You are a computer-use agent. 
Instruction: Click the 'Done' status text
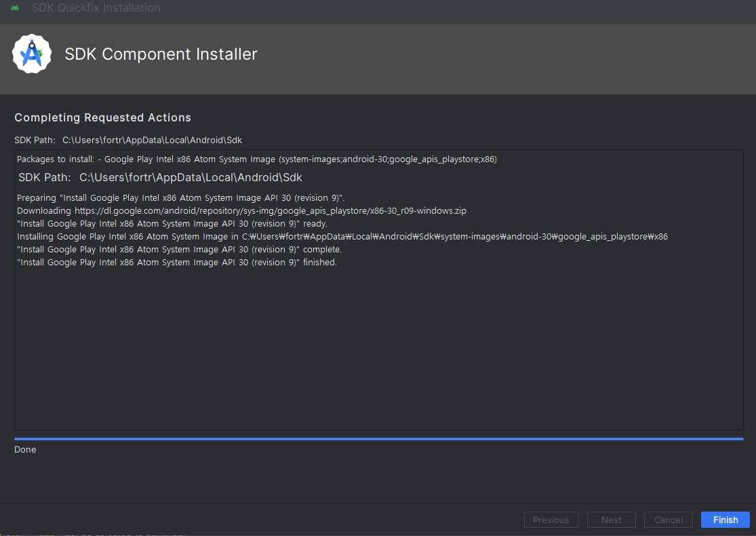click(x=25, y=450)
